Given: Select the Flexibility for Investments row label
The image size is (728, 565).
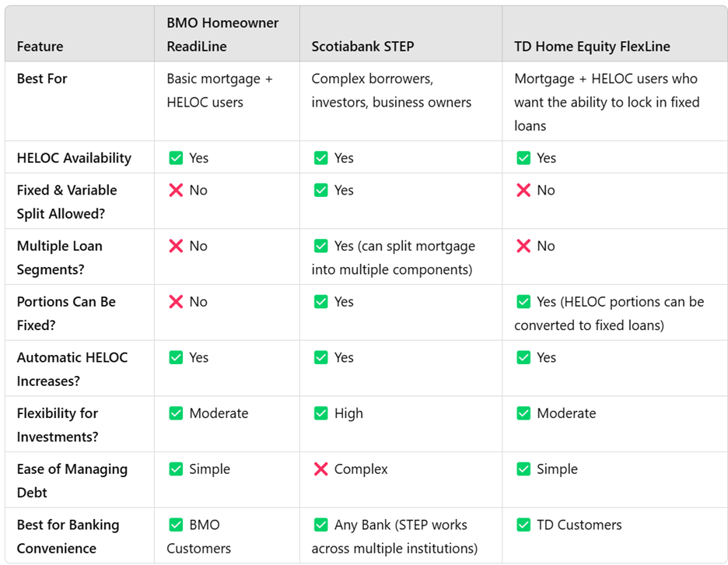Looking at the screenshot, I should click(58, 424).
